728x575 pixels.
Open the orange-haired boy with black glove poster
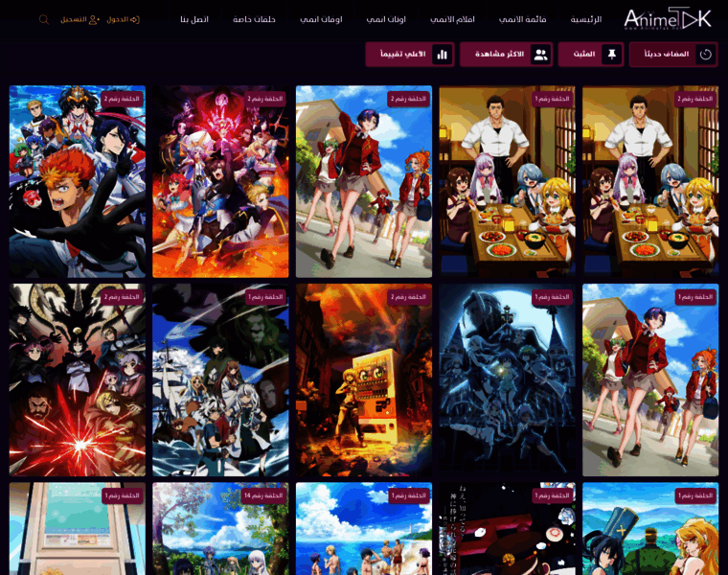pos(77,181)
